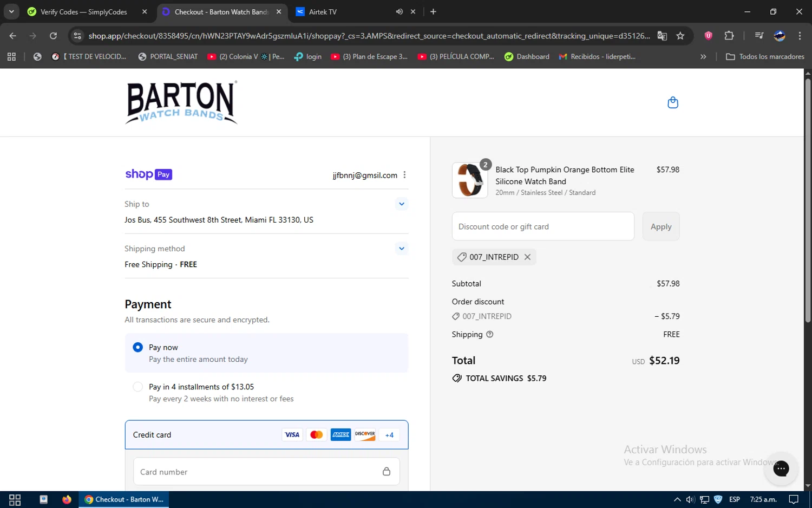The height and width of the screenshot is (508, 812).
Task: Click the Shop Pay logo
Action: (x=149, y=174)
